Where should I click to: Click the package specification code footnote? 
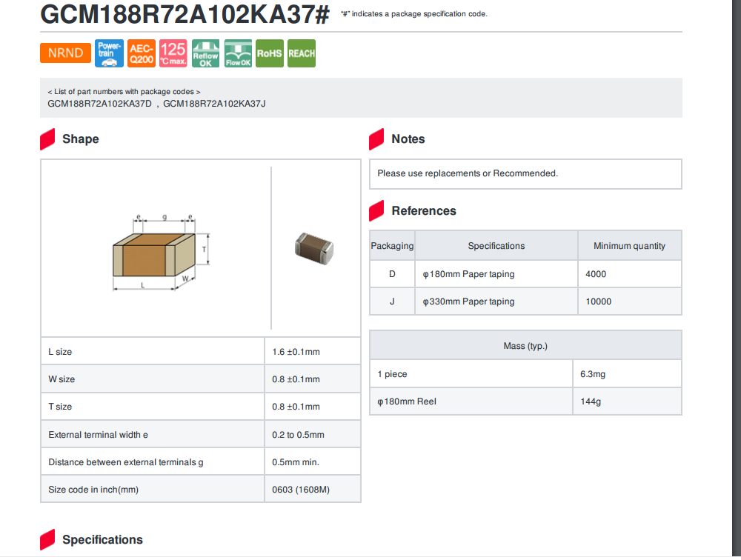click(414, 14)
